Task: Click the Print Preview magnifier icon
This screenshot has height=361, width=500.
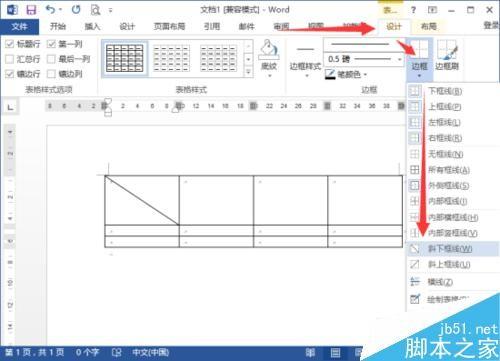Action: (x=95, y=10)
